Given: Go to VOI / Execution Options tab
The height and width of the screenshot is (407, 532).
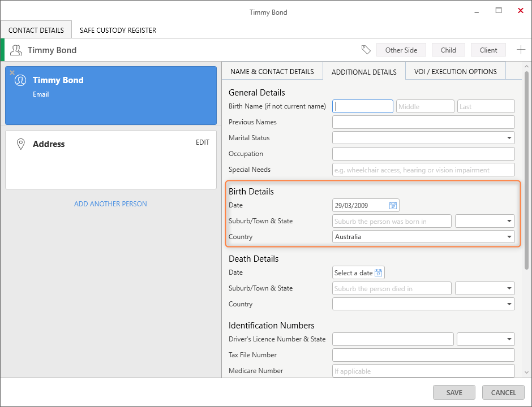Looking at the screenshot, I should coord(455,72).
